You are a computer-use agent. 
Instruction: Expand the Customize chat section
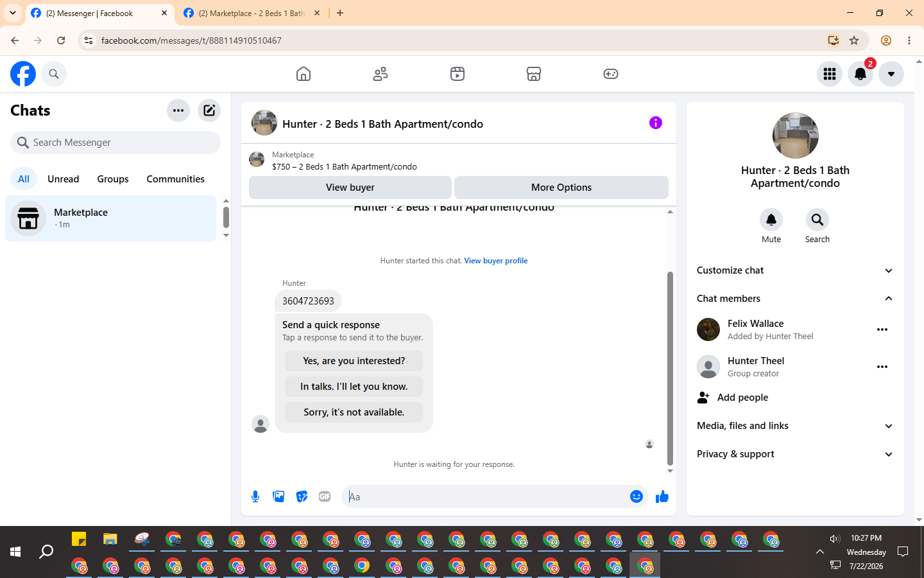coord(795,270)
